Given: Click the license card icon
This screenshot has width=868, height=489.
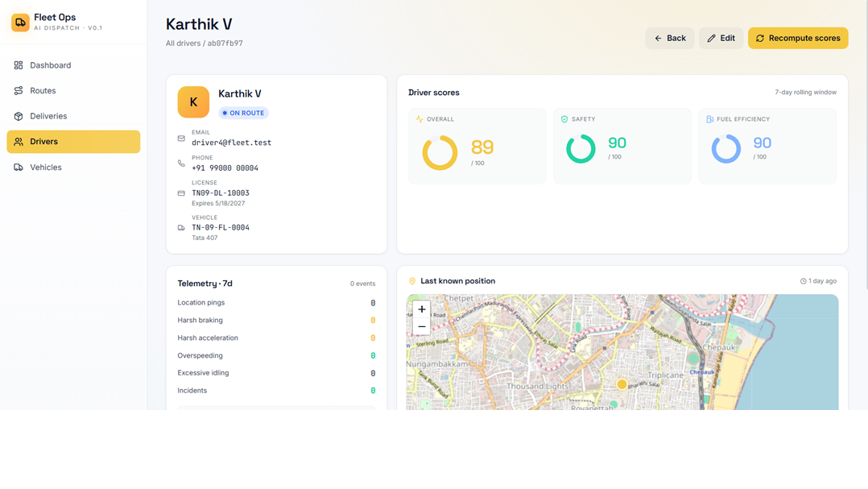Looking at the screenshot, I should click(181, 193).
